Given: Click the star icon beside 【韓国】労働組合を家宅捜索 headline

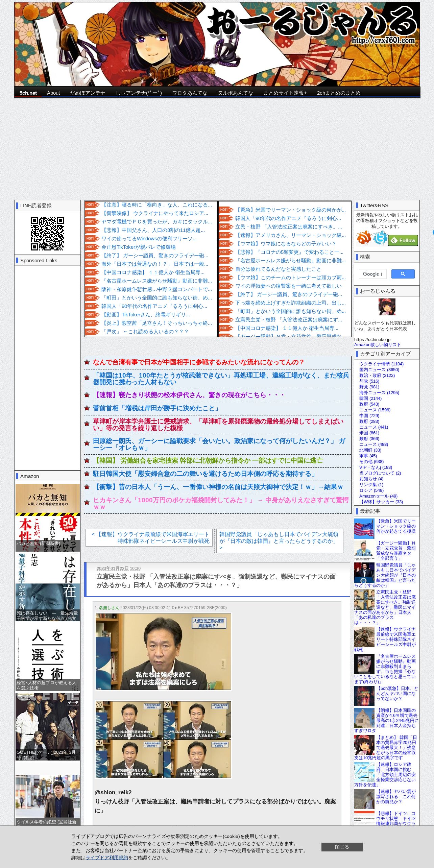Looking at the screenshot, I should pos(87,461).
